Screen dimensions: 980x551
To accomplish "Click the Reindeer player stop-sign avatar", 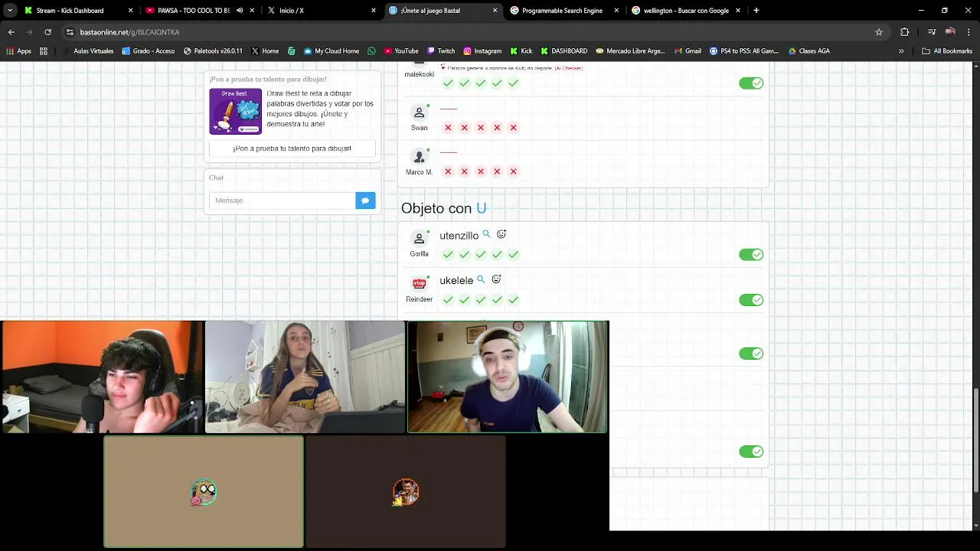I will (419, 283).
